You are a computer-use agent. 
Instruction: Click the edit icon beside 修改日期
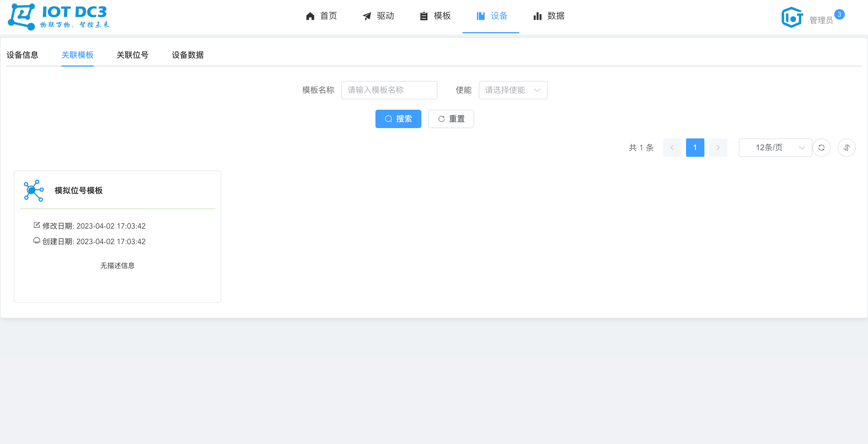pyautogui.click(x=36, y=225)
